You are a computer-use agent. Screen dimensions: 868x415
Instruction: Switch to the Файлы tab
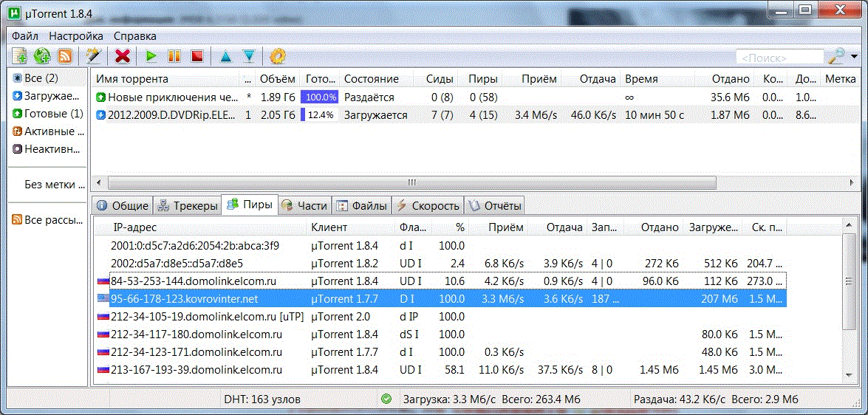(x=362, y=207)
